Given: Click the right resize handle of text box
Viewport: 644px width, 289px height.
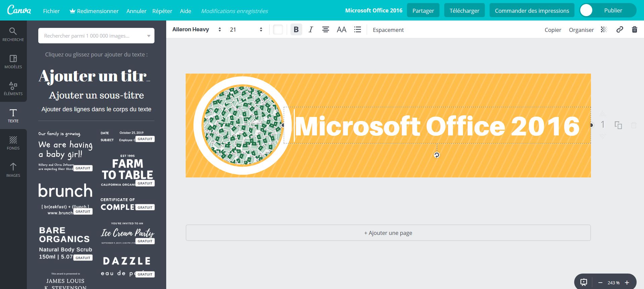Looking at the screenshot, I should click(x=591, y=125).
